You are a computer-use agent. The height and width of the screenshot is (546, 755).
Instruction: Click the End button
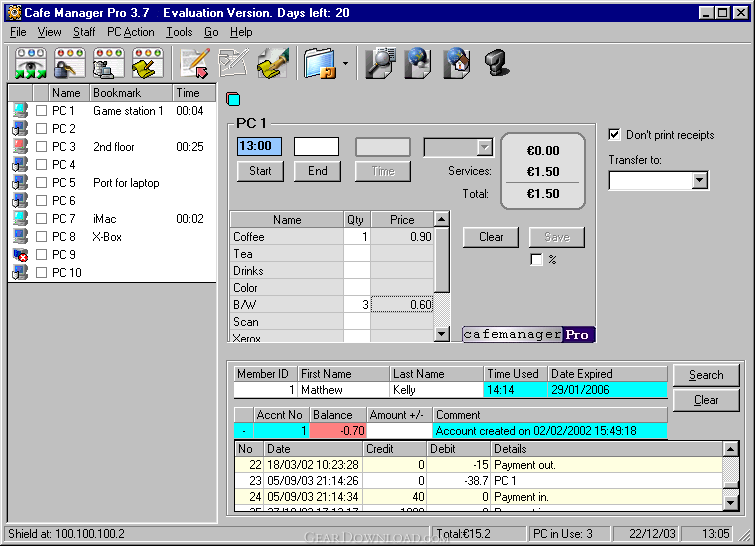pos(317,171)
